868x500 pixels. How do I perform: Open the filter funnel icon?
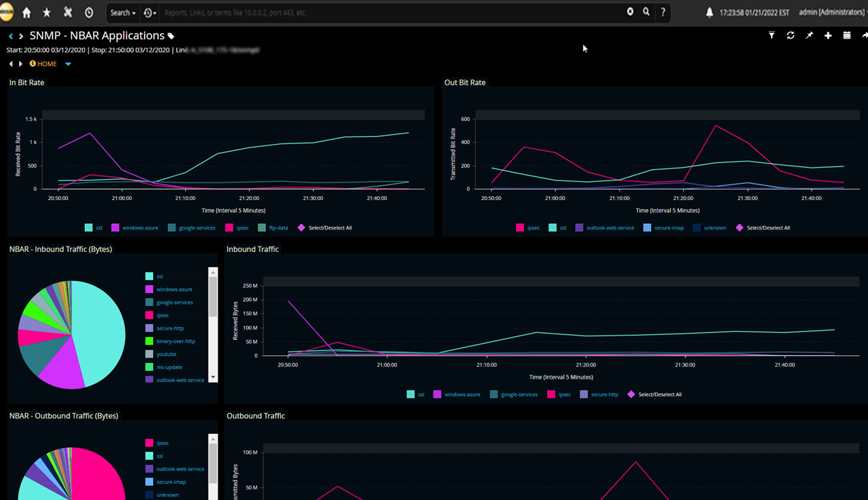click(772, 36)
